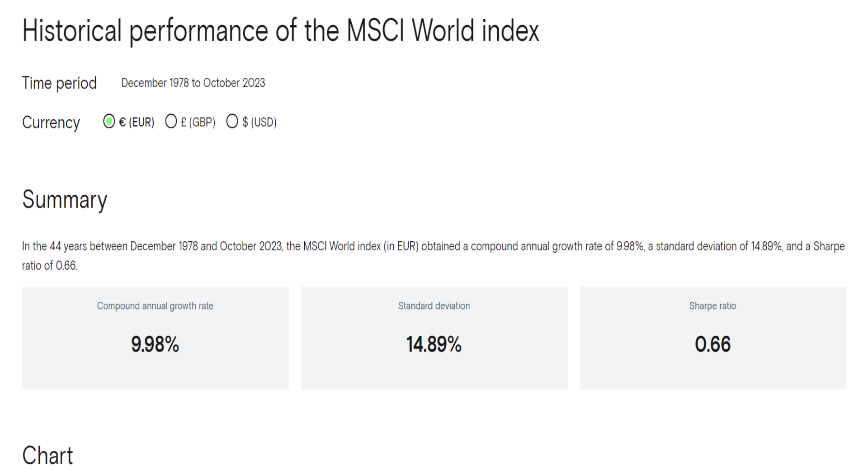Click the summary paragraph about 44 years
868x470 pixels.
[x=434, y=256]
